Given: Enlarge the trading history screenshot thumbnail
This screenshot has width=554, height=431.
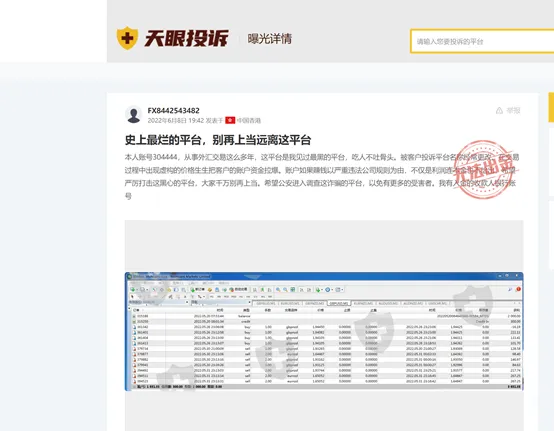Looking at the screenshot, I should pyautogui.click(x=324, y=331).
